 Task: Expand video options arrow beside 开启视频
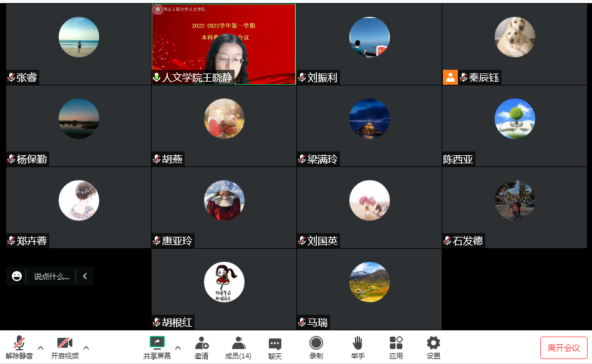[86, 348]
